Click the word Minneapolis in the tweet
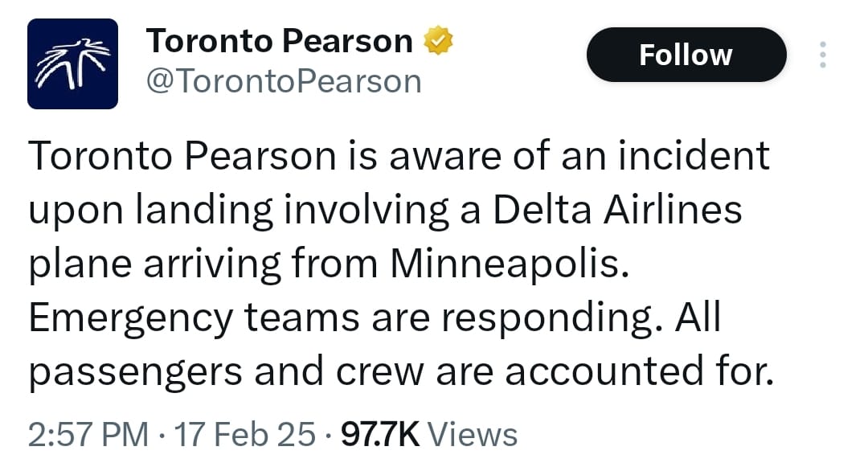 point(506,264)
